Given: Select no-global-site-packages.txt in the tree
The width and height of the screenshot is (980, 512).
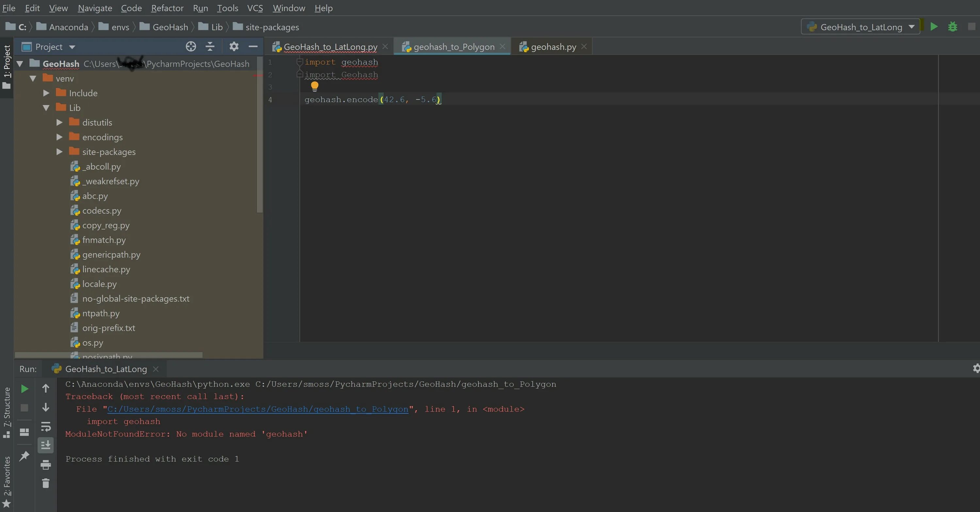Looking at the screenshot, I should [136, 299].
